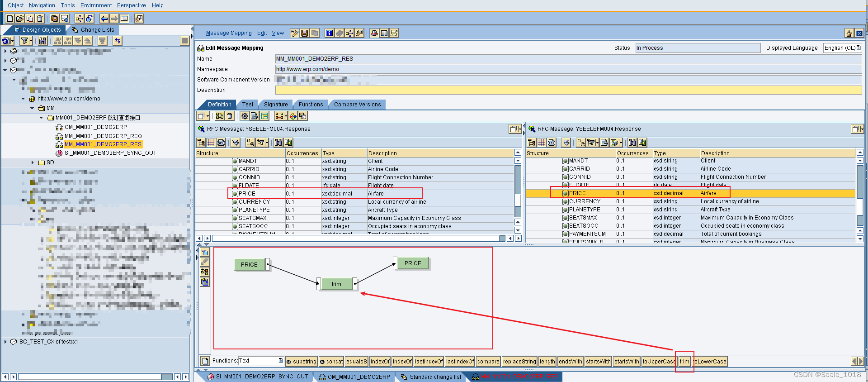Click the tree view icon in left structure toolbar
The width and height of the screenshot is (868, 382).
[201, 143]
